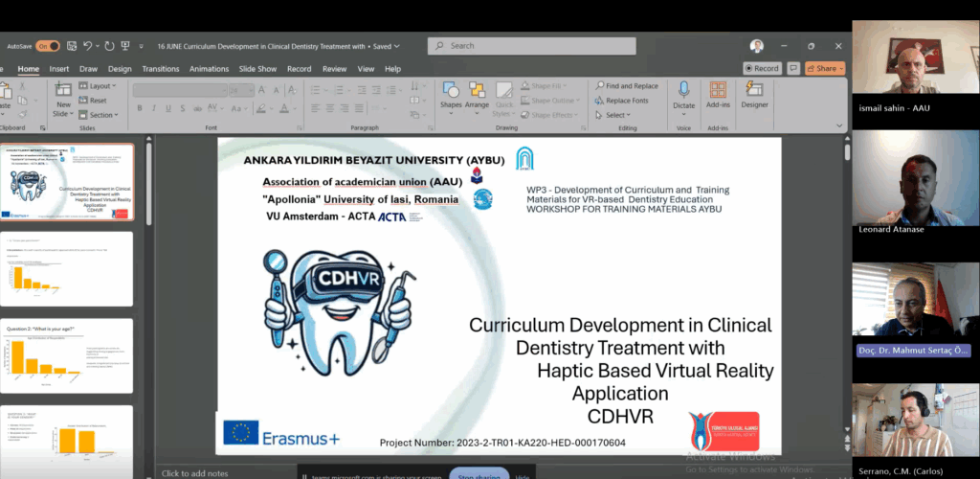Open the Animations tab
The image size is (980, 479).
tap(210, 69)
